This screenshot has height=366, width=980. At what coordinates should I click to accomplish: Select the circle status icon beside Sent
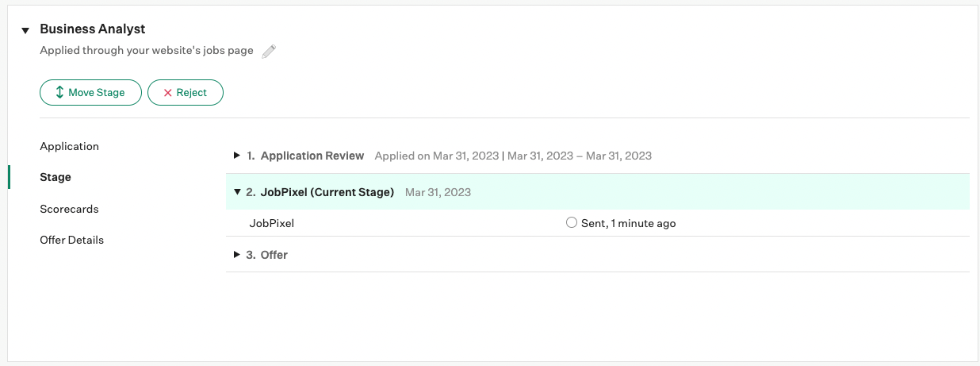(x=572, y=223)
